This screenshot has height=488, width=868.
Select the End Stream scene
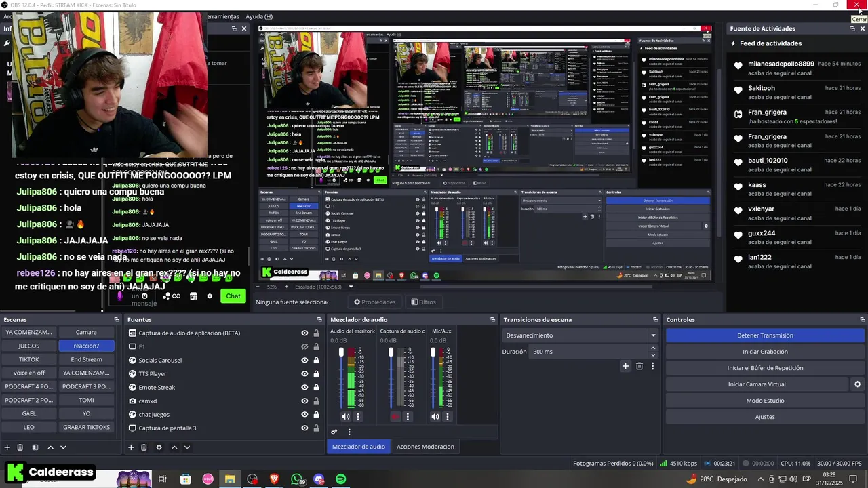coord(86,359)
